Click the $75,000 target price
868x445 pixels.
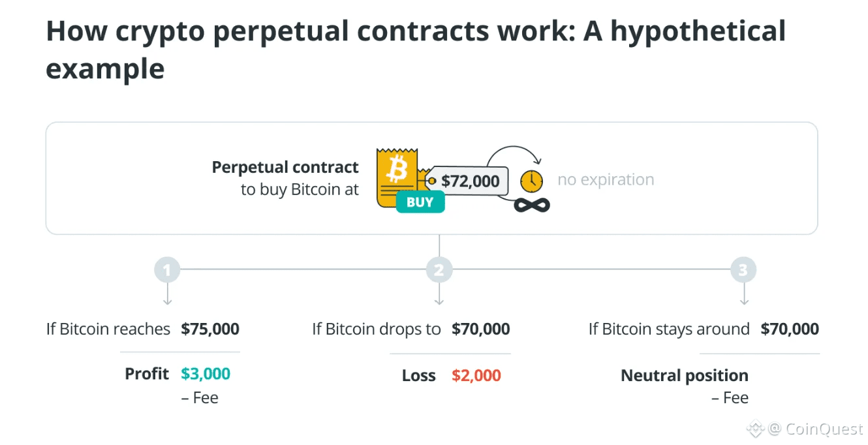coord(210,329)
